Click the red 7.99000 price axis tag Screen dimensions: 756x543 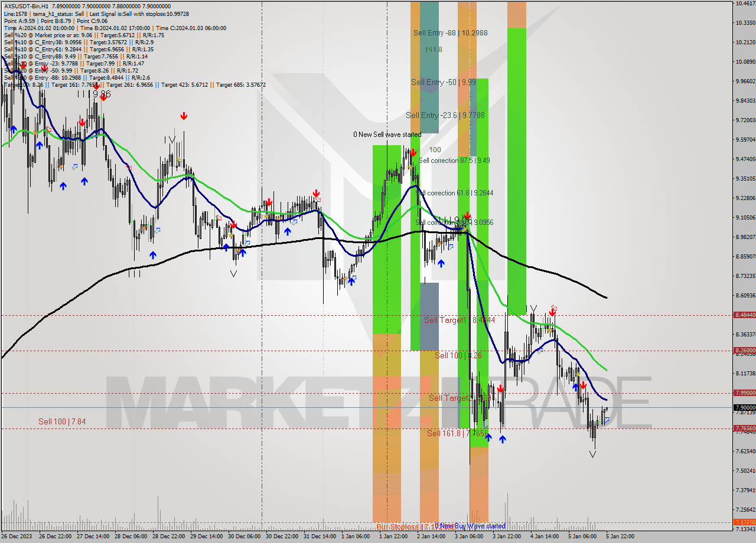pyautogui.click(x=744, y=393)
